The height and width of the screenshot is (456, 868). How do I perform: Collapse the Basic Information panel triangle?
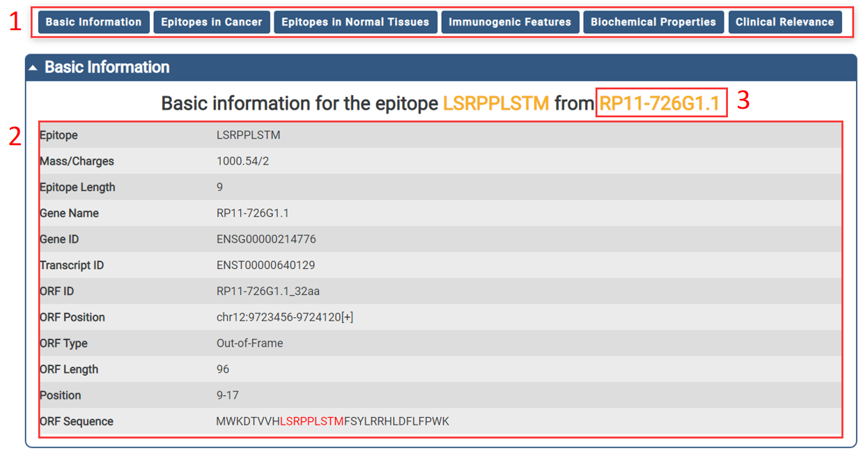pyautogui.click(x=33, y=68)
